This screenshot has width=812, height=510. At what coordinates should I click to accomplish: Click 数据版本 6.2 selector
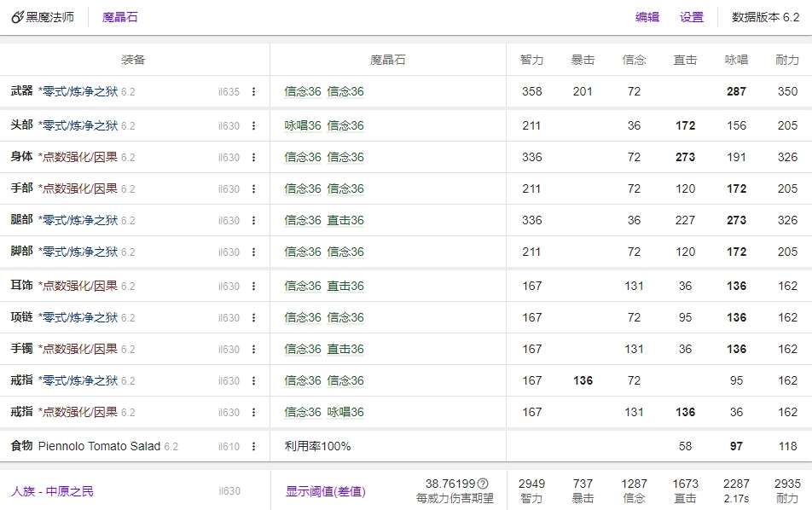point(765,17)
